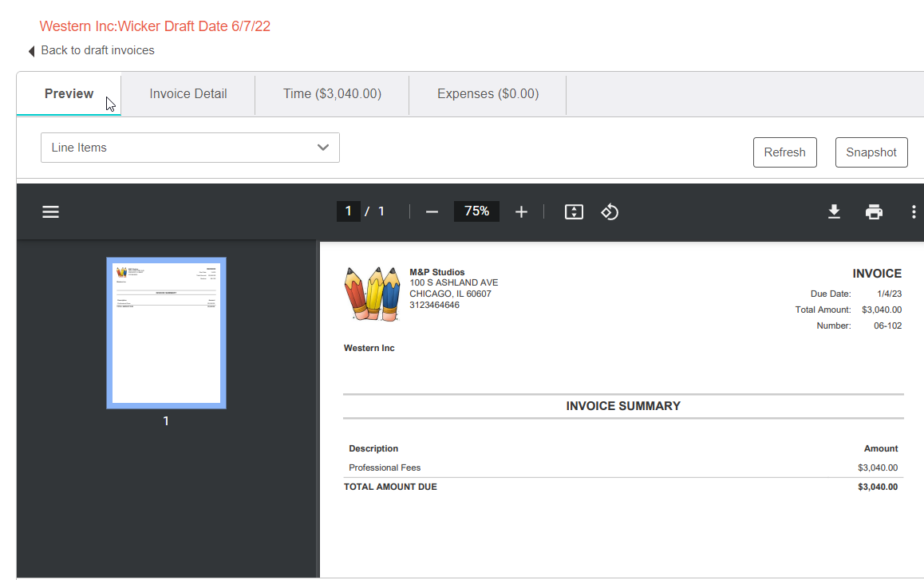Open the Time ($3,040.00) tab
The height and width of the screenshot is (580, 924).
point(332,94)
